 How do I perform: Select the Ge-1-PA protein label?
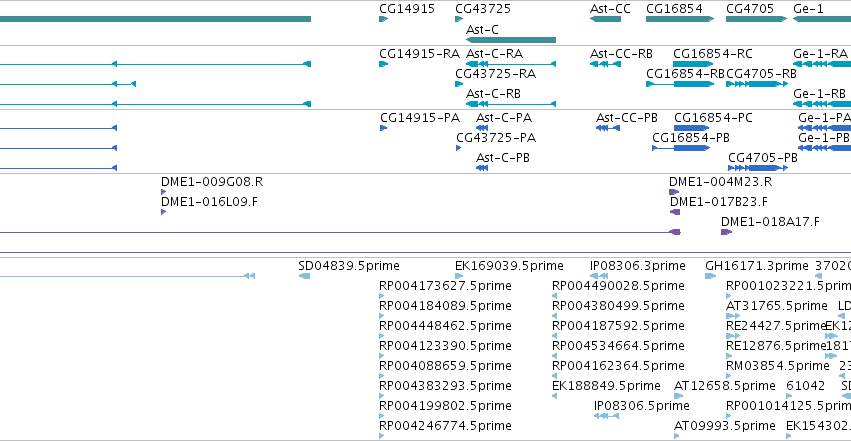pyautogui.click(x=824, y=118)
